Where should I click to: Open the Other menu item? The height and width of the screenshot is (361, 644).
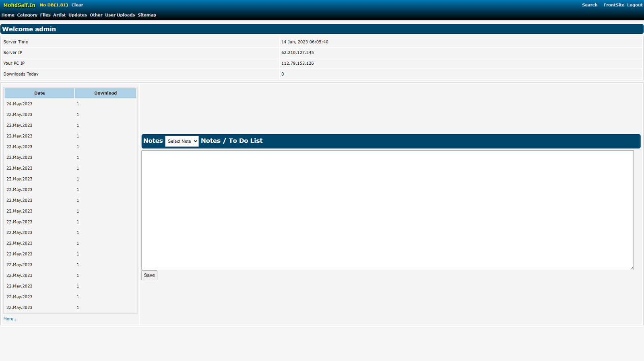[x=96, y=15]
